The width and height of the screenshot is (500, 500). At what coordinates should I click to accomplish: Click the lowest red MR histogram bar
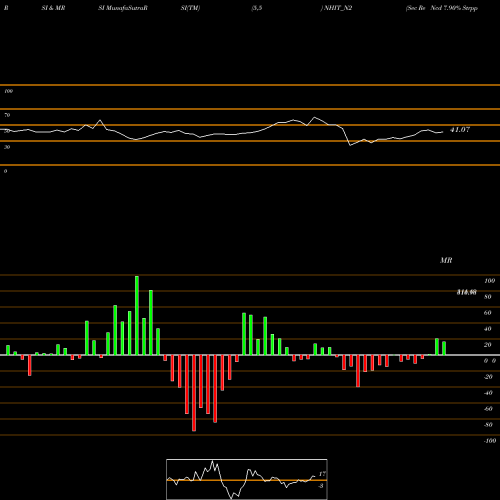(x=194, y=393)
